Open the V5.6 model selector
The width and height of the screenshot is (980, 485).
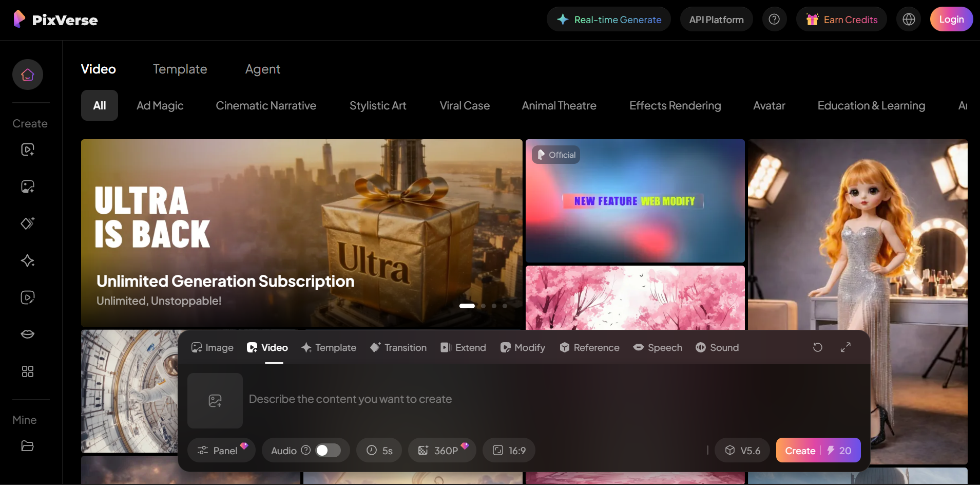coord(742,451)
